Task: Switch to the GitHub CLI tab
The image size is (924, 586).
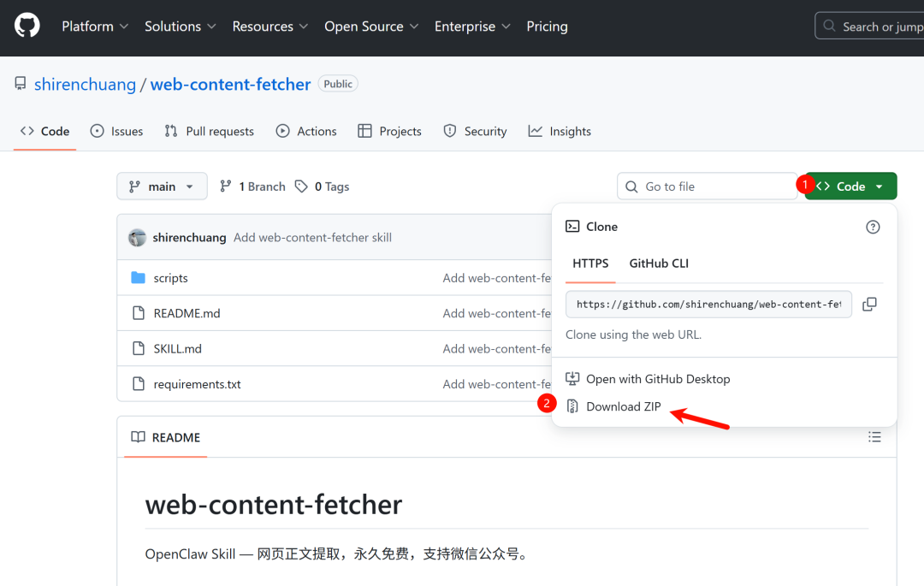Action: [x=659, y=263]
